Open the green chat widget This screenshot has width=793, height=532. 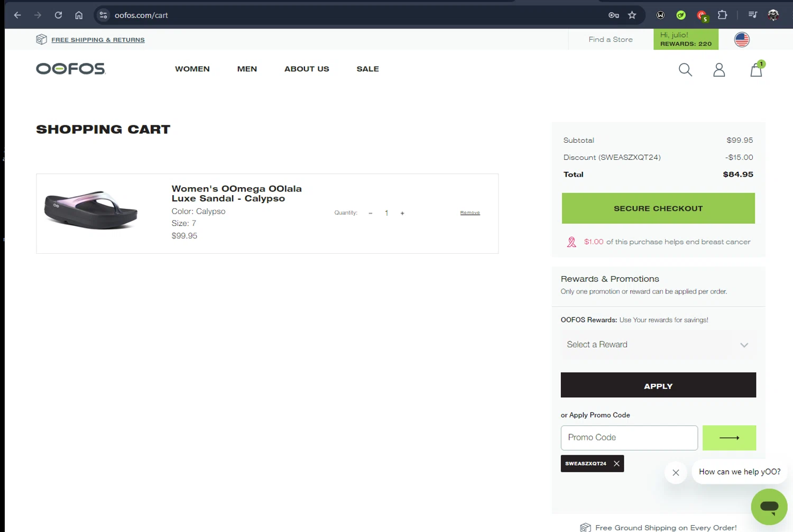769,507
